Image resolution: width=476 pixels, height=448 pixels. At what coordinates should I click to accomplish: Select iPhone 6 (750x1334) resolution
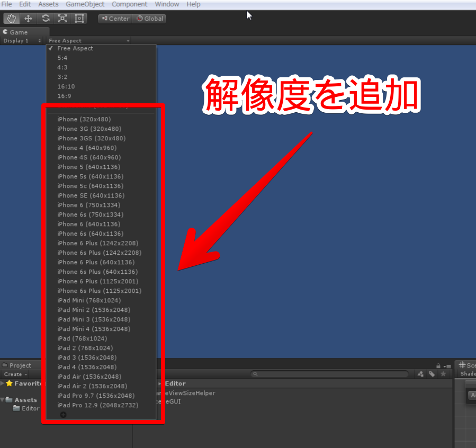pos(101,205)
